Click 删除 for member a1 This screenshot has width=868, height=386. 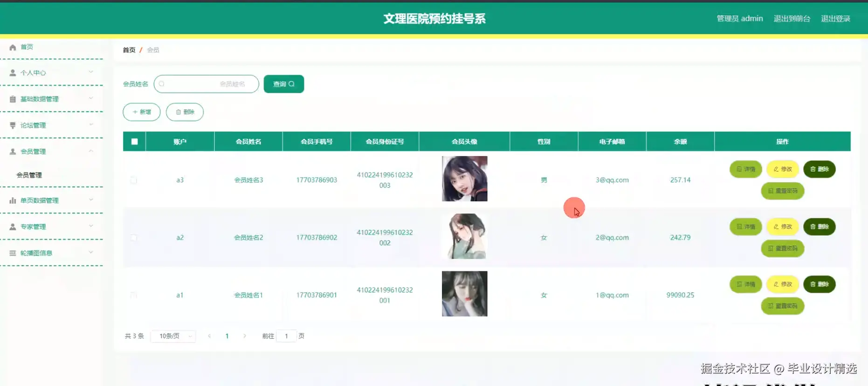pos(820,284)
